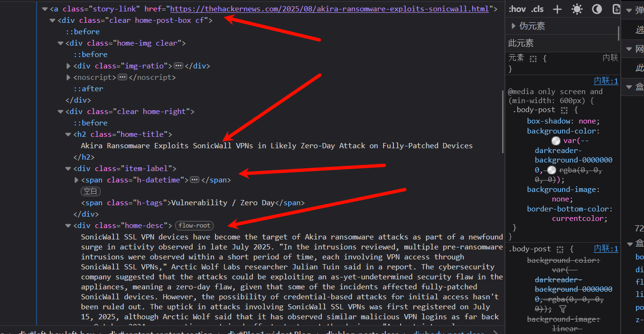644x334 pixels.
Task: Open the 内联:1 link beside lower .body-post rule
Action: click(x=606, y=248)
